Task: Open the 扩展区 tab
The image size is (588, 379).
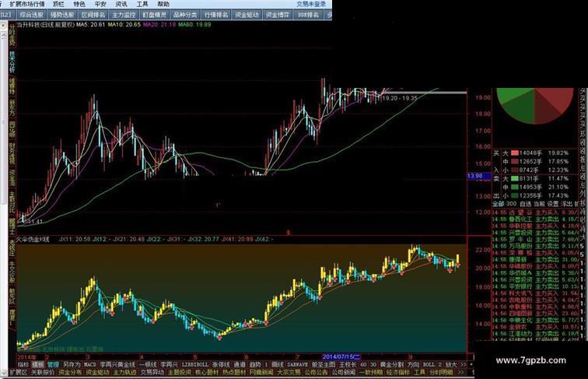Action: coord(19,372)
